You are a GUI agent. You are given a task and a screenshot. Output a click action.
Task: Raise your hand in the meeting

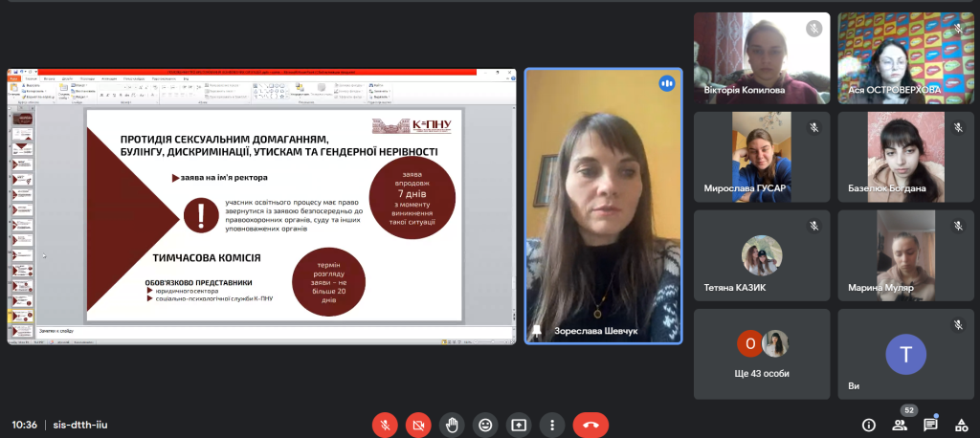(x=452, y=424)
